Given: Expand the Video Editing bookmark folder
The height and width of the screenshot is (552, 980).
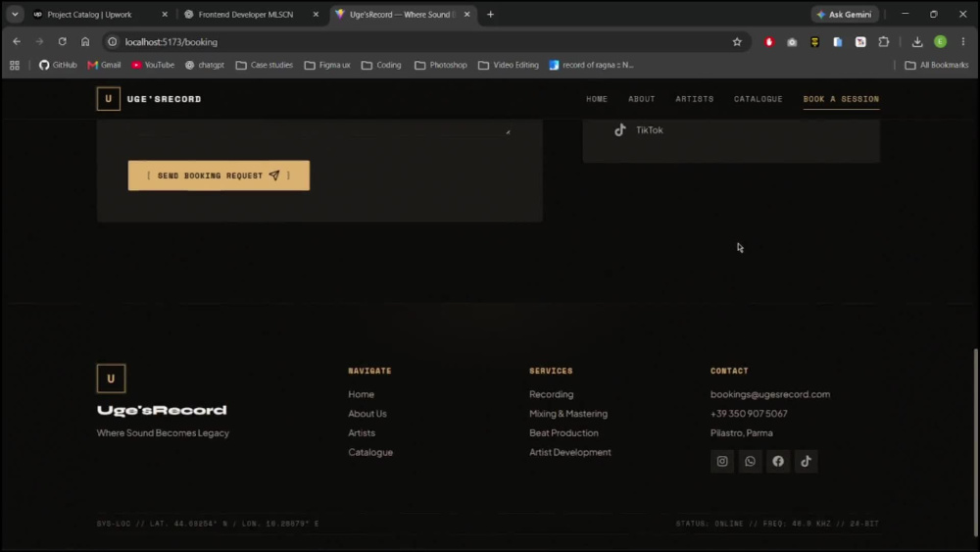Looking at the screenshot, I should point(509,65).
